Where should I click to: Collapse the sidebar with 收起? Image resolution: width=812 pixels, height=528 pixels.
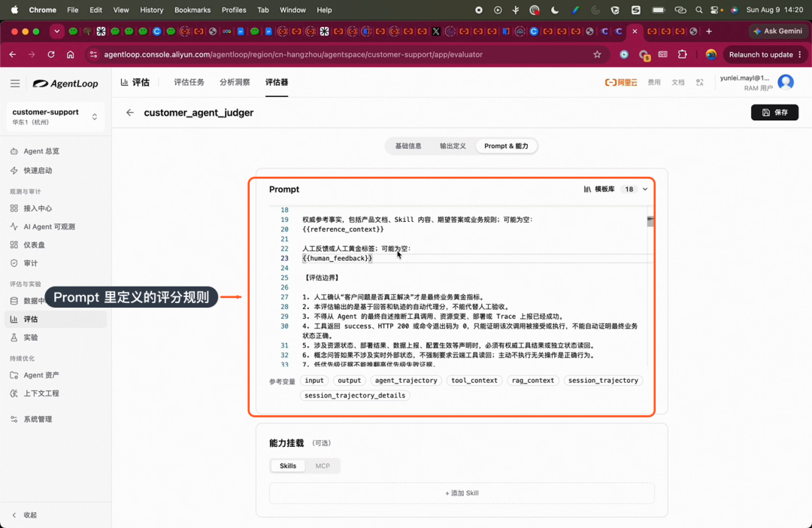pos(24,515)
